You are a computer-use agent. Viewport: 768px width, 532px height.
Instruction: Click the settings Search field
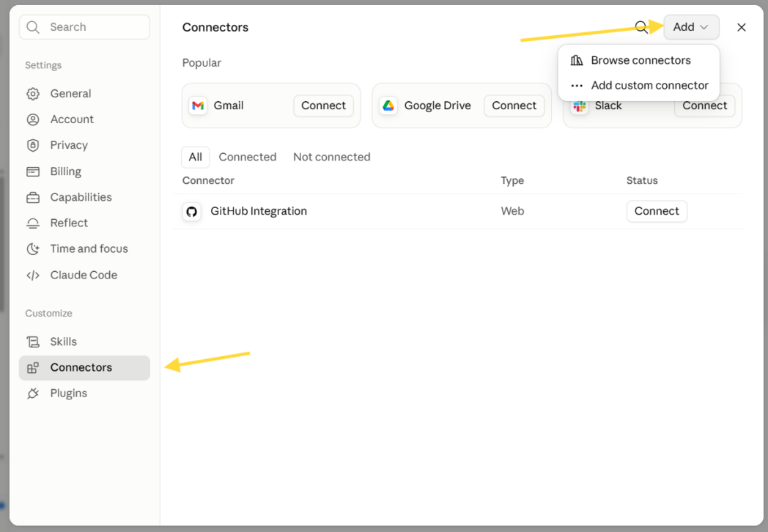[84, 27]
